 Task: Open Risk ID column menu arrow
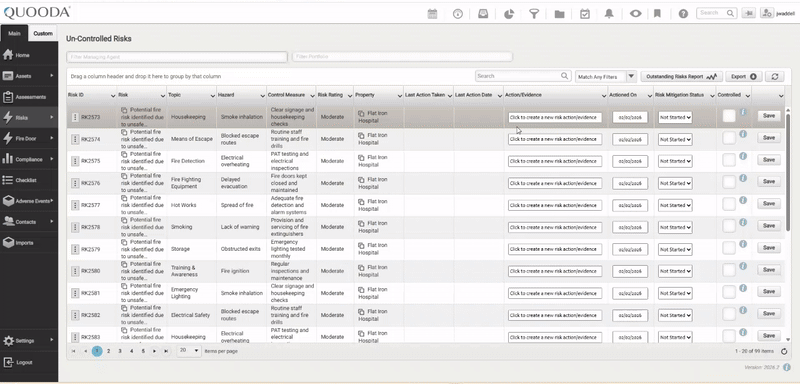click(113, 95)
